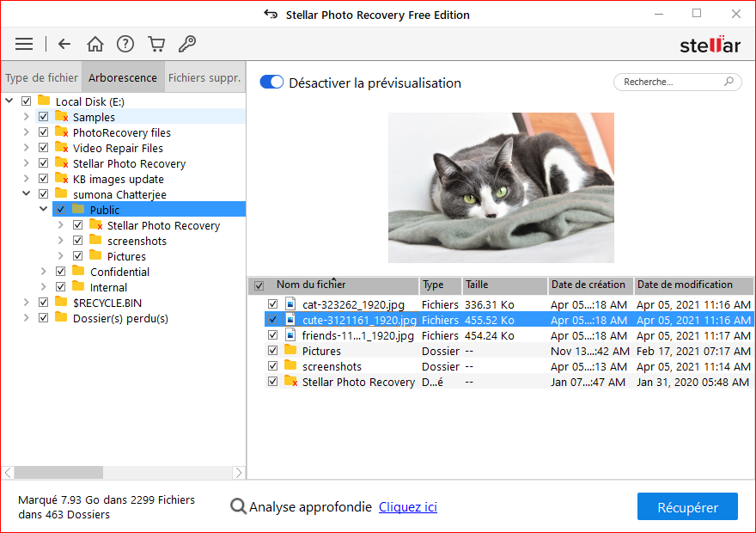Switch to Type de fichier tab

pyautogui.click(x=41, y=77)
